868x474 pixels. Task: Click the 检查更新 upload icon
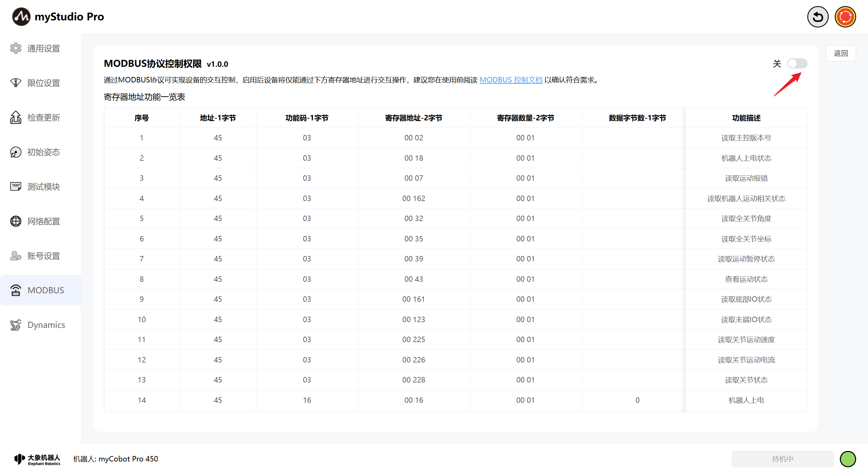16,118
